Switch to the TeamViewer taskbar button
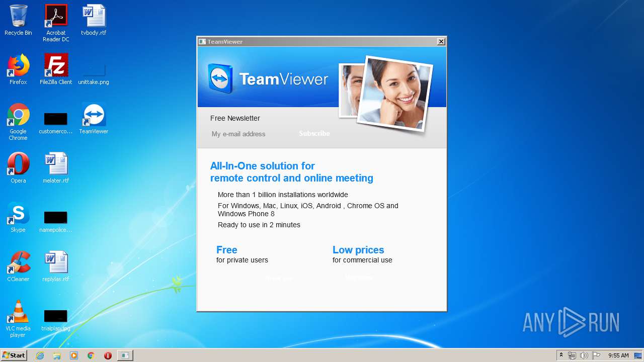 pyautogui.click(x=125, y=355)
